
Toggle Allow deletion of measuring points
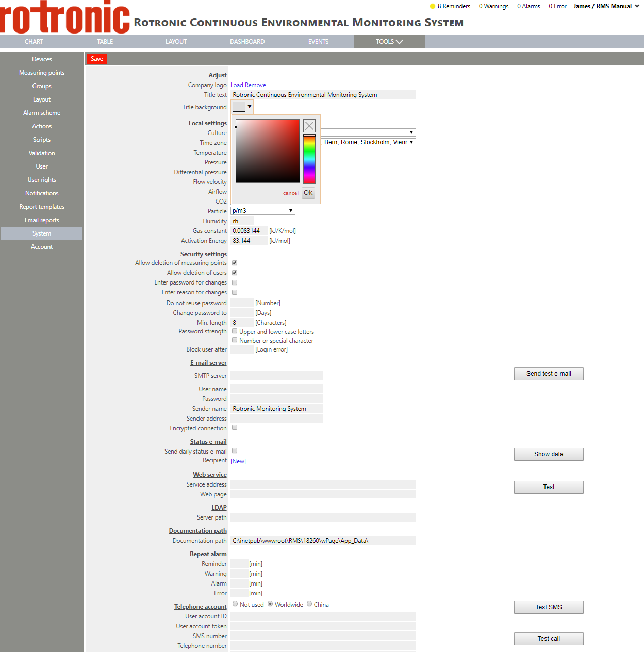pos(235,263)
